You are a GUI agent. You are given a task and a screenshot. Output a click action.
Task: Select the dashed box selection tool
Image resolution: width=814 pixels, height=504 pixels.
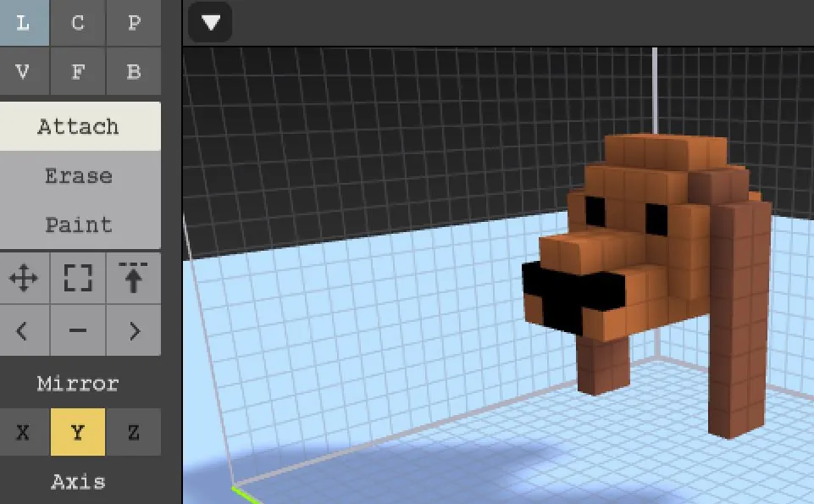point(78,278)
